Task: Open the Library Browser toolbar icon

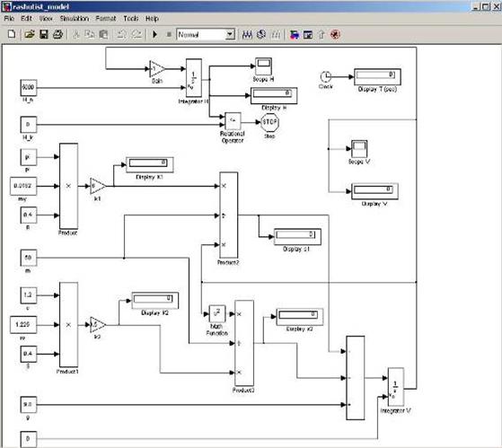Action: click(294, 34)
